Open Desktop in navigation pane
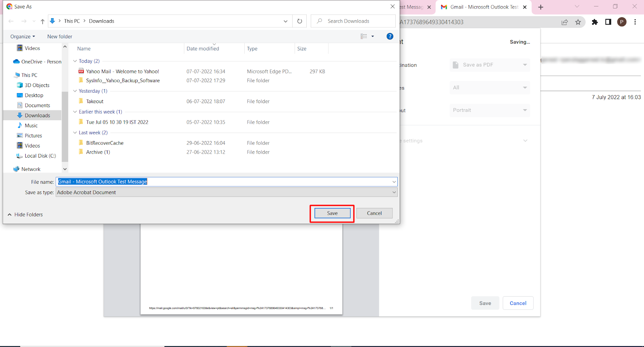The width and height of the screenshot is (644, 347). pyautogui.click(x=34, y=96)
